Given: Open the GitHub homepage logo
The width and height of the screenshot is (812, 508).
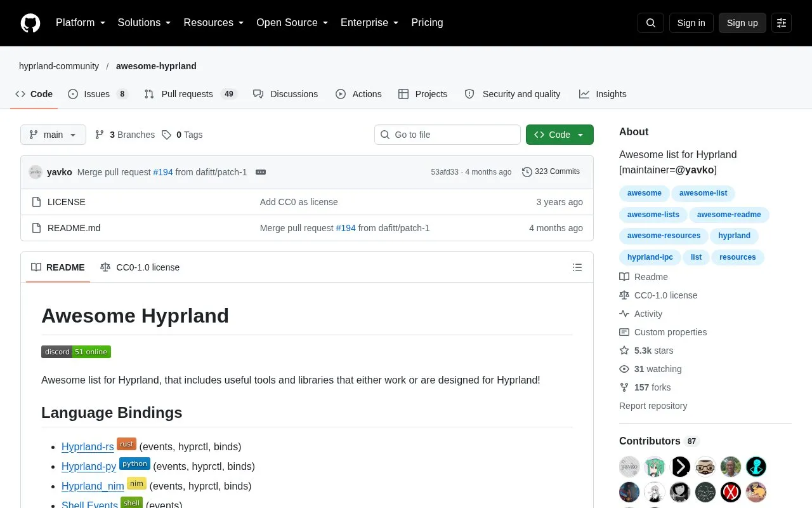Looking at the screenshot, I should (x=30, y=23).
